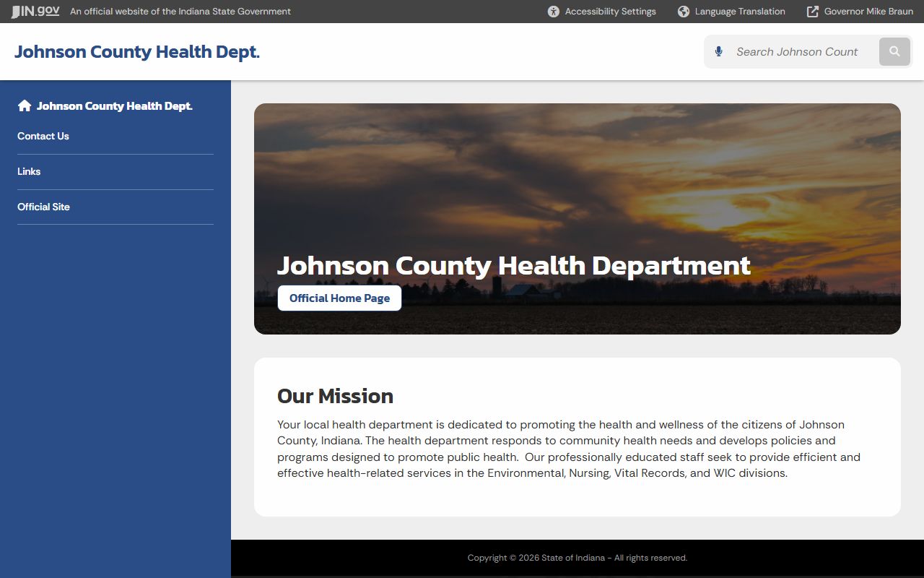Viewport: 924px width, 578px height.
Task: Open the Official Site sidebar item
Action: (115, 207)
